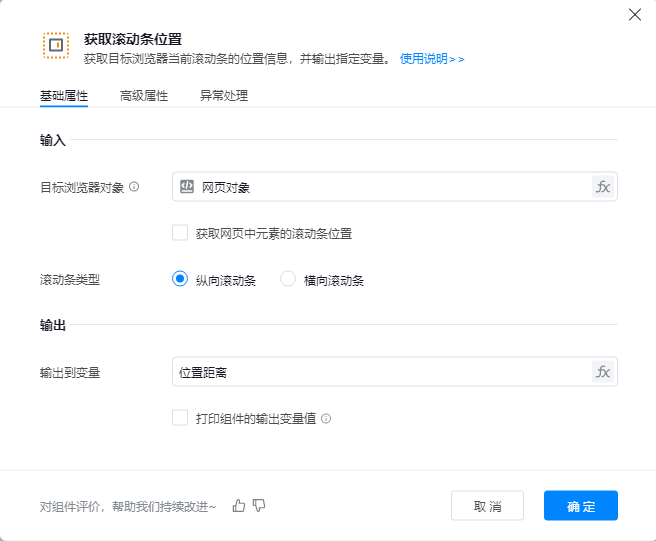This screenshot has width=656, height=541.
Task: Click the thumbs up feedback icon
Action: pos(239,506)
